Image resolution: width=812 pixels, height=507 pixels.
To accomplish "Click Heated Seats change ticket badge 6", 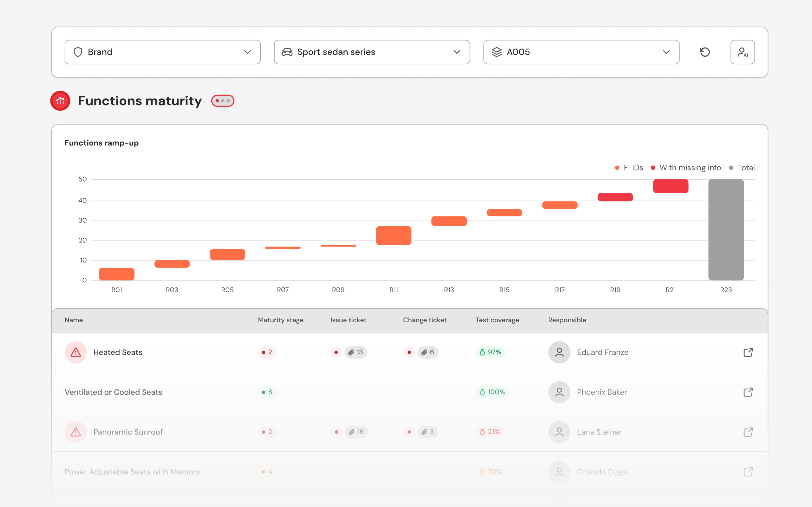I will click(x=428, y=352).
